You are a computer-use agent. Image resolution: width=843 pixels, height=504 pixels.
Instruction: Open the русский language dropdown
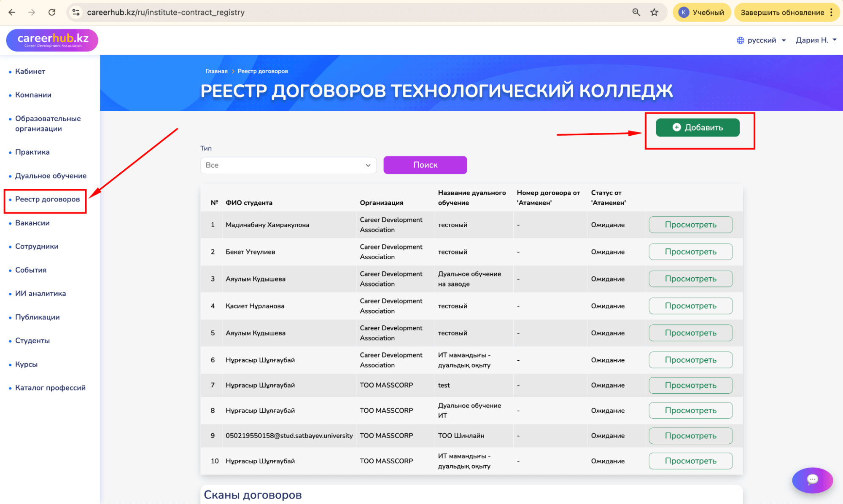(x=762, y=40)
